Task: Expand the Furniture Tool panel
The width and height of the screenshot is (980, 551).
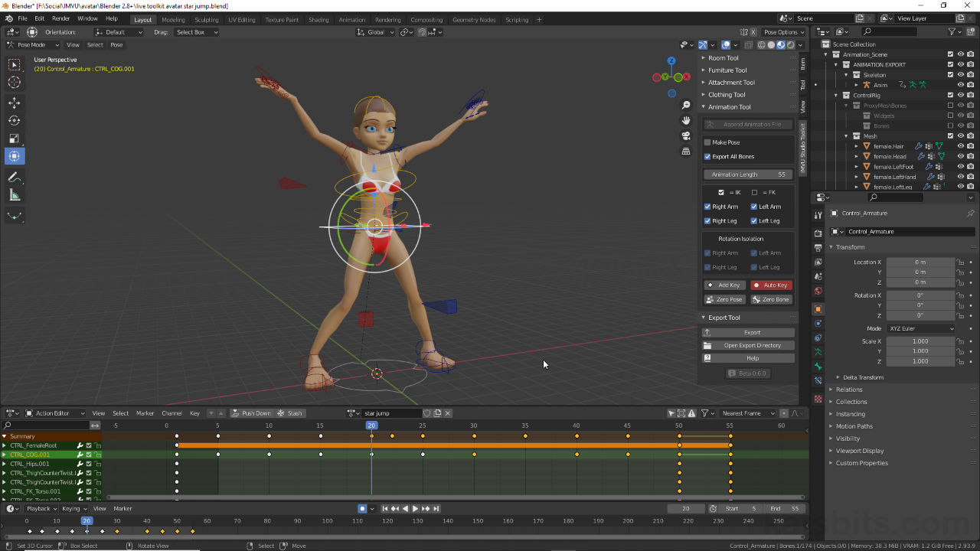Action: (x=727, y=70)
